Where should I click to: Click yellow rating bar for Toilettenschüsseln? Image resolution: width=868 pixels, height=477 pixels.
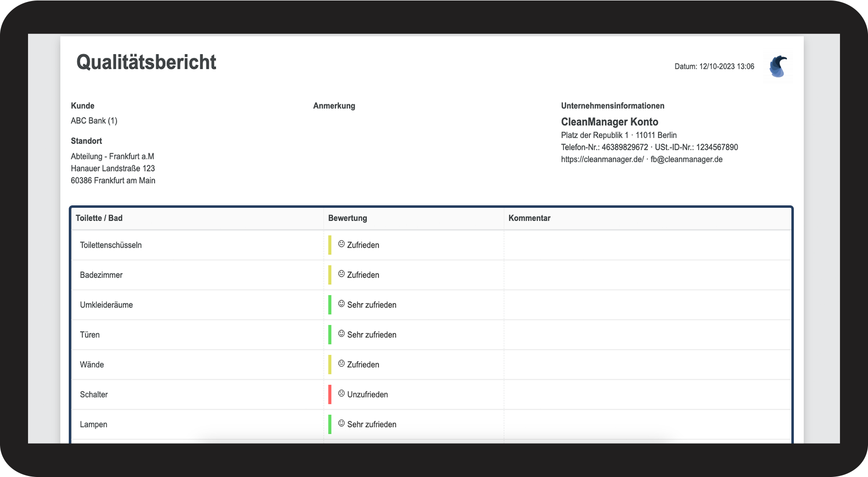click(330, 245)
